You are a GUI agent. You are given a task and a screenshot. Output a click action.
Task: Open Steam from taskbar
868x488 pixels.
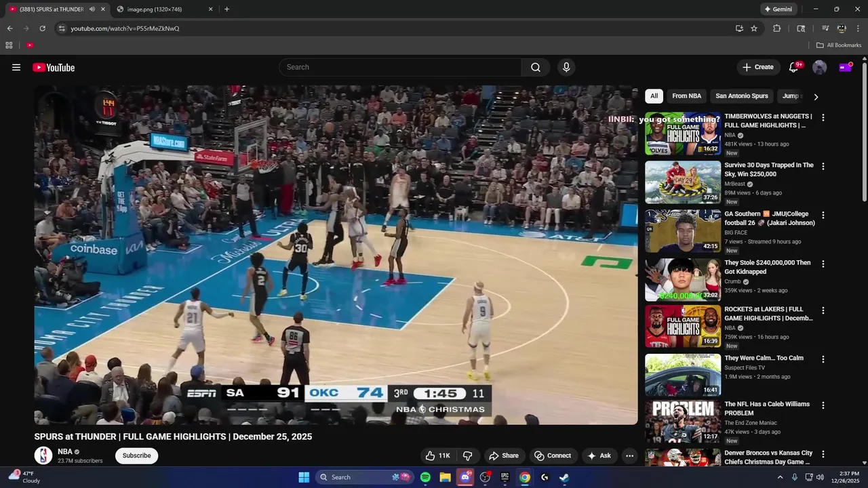click(x=564, y=477)
